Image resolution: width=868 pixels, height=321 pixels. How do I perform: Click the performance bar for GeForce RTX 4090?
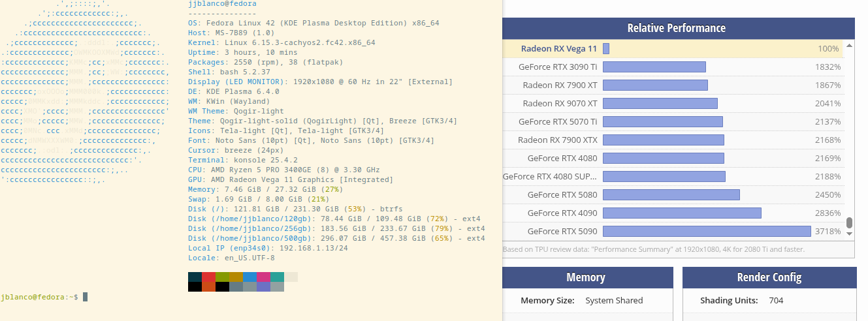click(x=682, y=213)
